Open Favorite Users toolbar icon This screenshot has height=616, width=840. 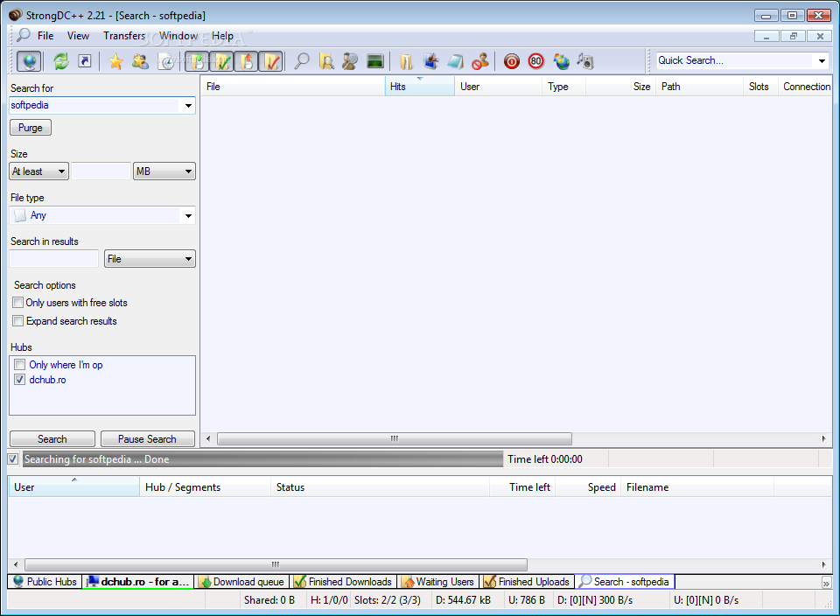tap(140, 61)
